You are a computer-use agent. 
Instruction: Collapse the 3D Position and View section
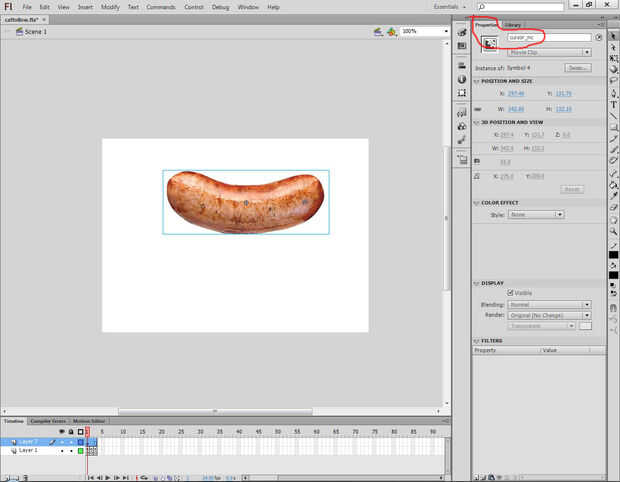click(x=476, y=122)
